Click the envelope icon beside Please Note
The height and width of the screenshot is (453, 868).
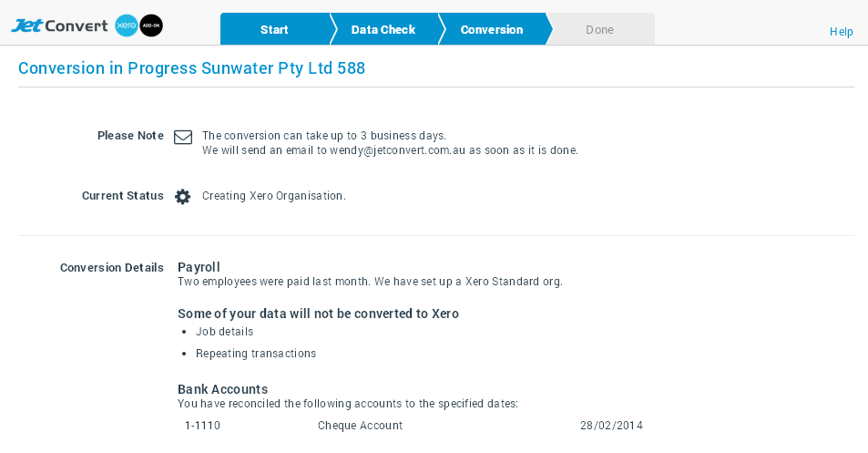click(x=183, y=138)
